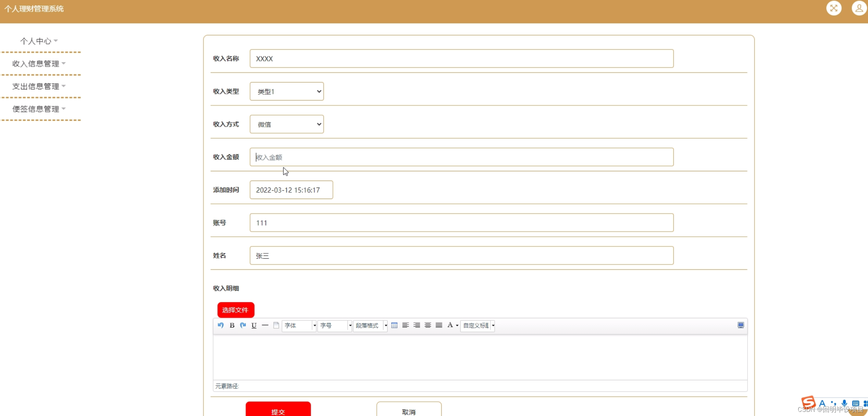Screen dimensions: 868x416
Task: Toggle bold formatting in the editor
Action: [x=232, y=325]
